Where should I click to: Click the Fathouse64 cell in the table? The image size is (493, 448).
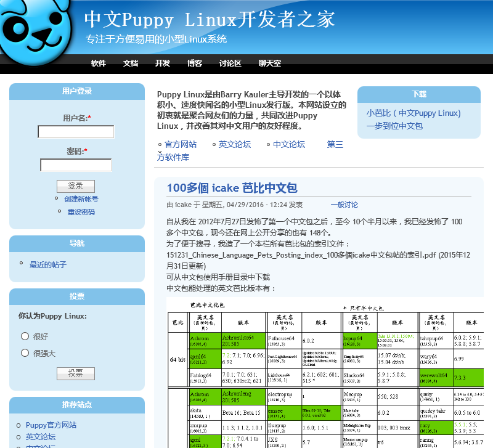(284, 341)
